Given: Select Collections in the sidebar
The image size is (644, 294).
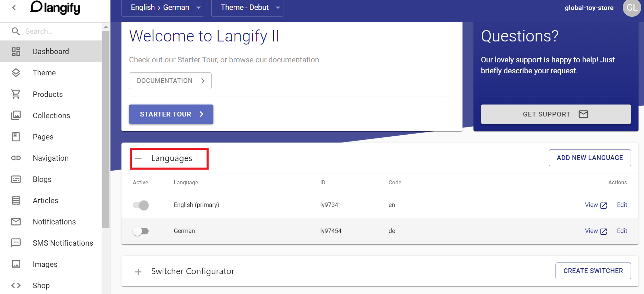Looking at the screenshot, I should 51,115.
